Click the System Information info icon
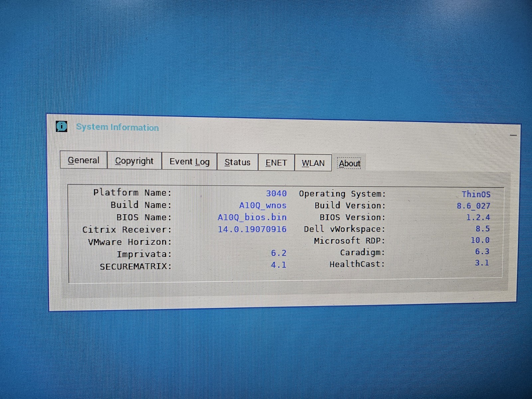532x399 pixels. pyautogui.click(x=62, y=126)
